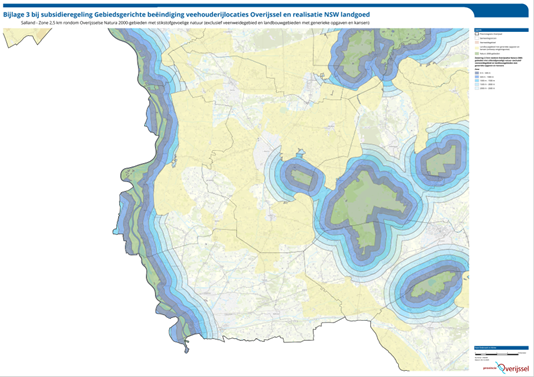Click the green Natura 2000 legend swatch

pos(477,53)
